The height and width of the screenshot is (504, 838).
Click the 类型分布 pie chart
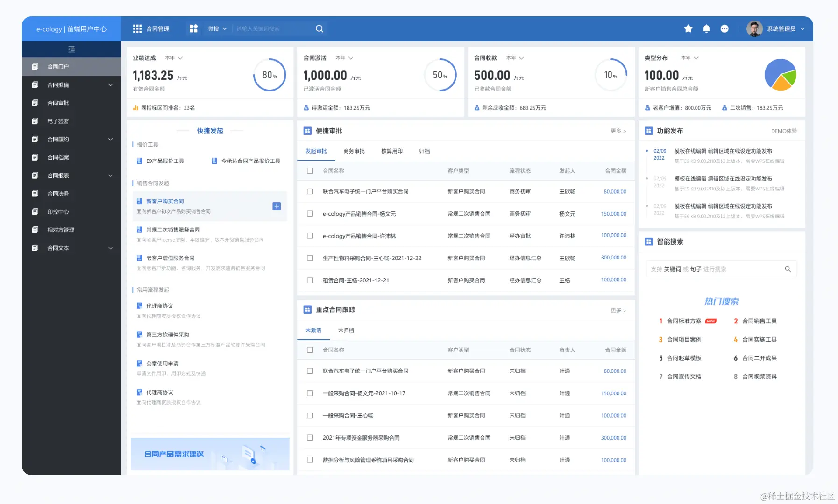click(x=780, y=75)
